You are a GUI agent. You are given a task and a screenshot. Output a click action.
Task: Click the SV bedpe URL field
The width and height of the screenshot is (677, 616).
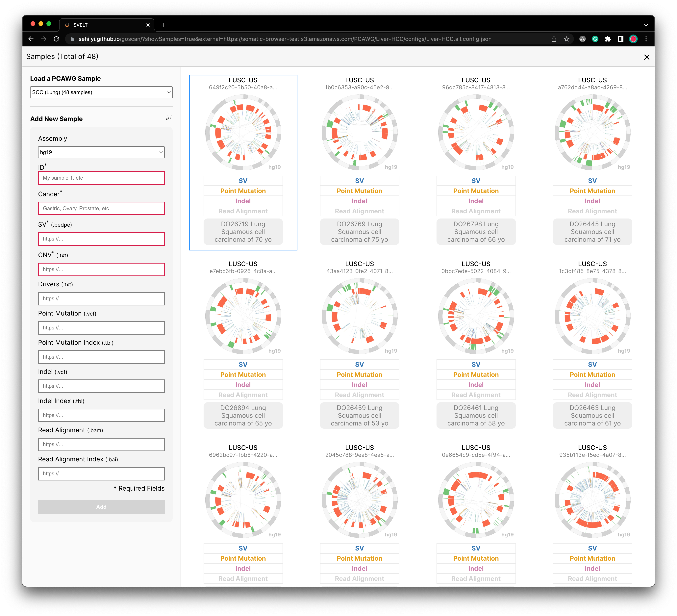coord(101,239)
